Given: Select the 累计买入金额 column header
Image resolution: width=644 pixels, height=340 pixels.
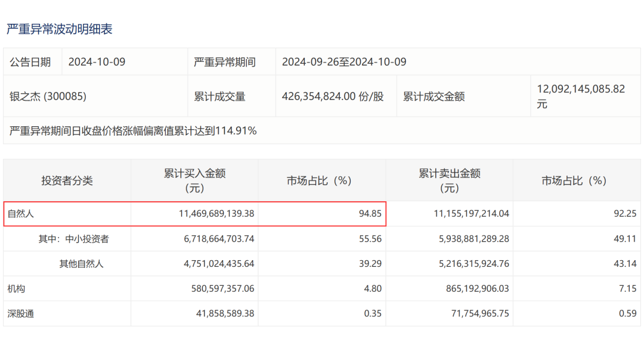Looking at the screenshot, I should [194, 180].
